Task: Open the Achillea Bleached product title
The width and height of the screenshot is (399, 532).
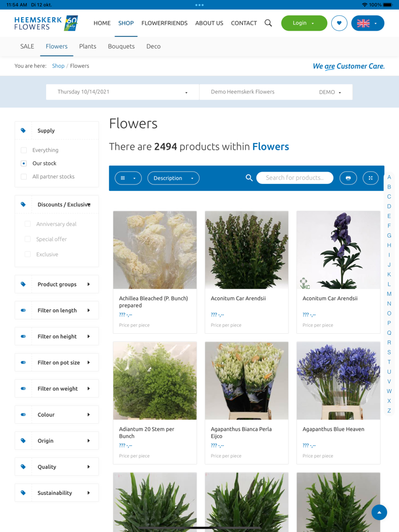Action: click(x=153, y=302)
